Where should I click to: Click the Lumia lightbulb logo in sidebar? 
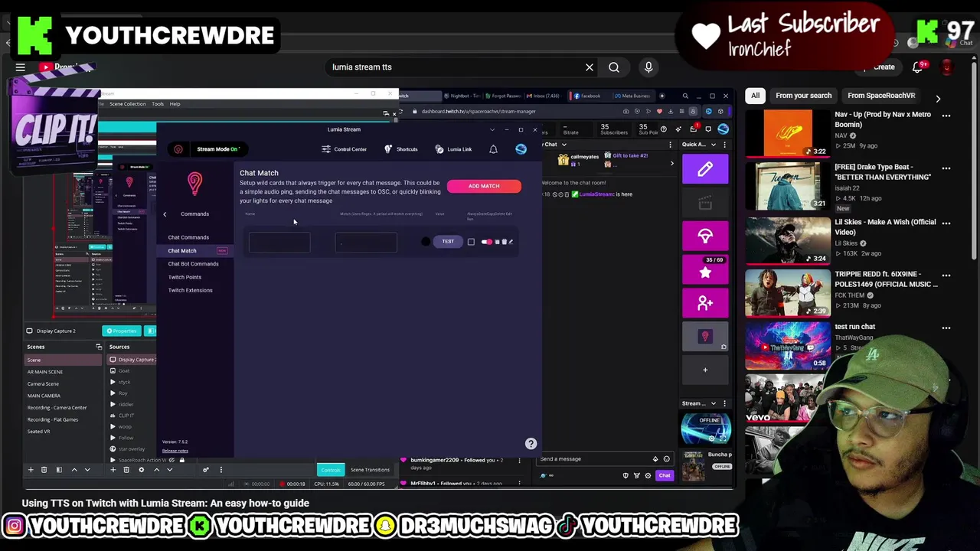pos(194,184)
